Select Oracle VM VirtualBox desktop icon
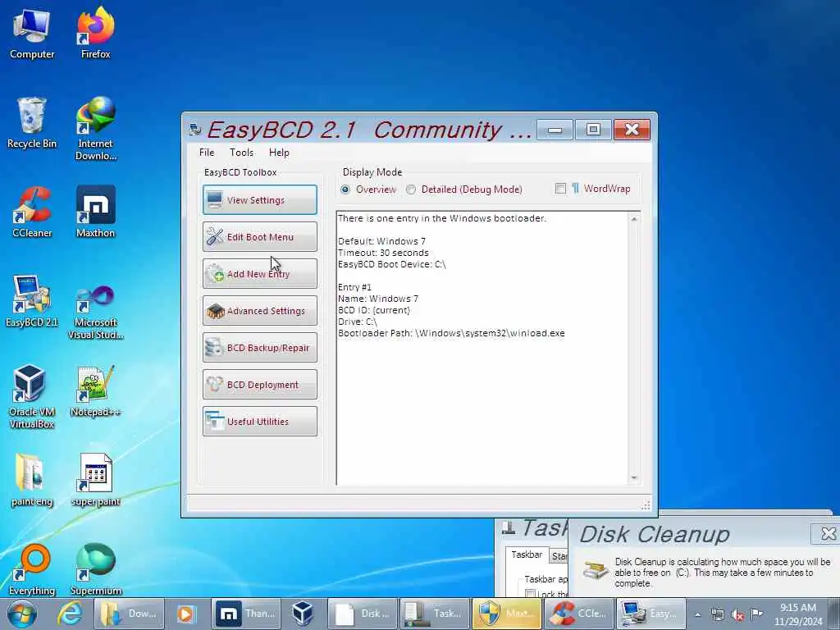This screenshot has width=840, height=630. [32, 397]
